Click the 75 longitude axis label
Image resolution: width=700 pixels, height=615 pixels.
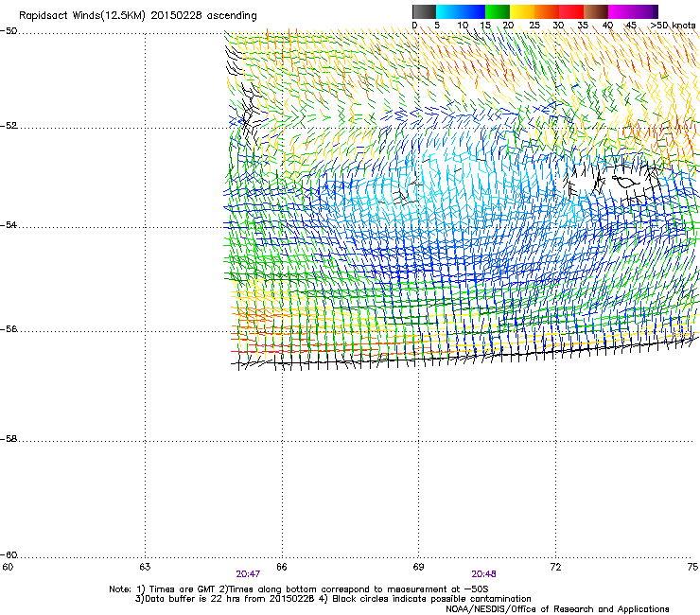[x=692, y=567]
